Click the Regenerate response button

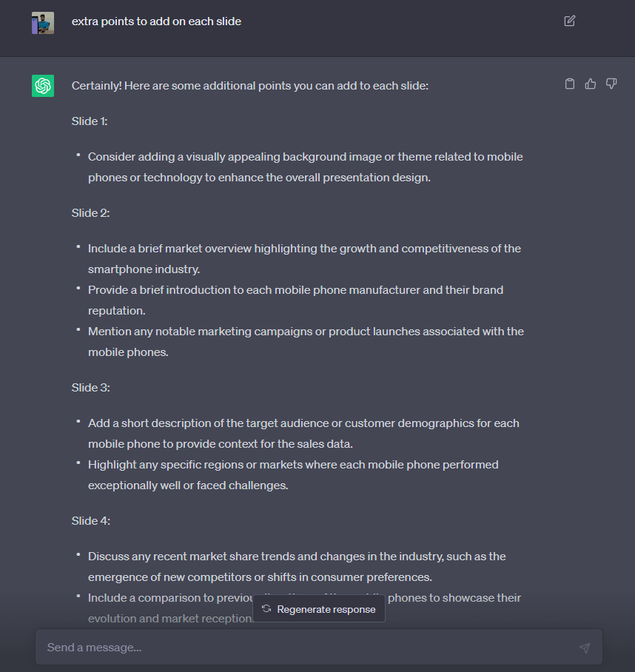(x=319, y=609)
